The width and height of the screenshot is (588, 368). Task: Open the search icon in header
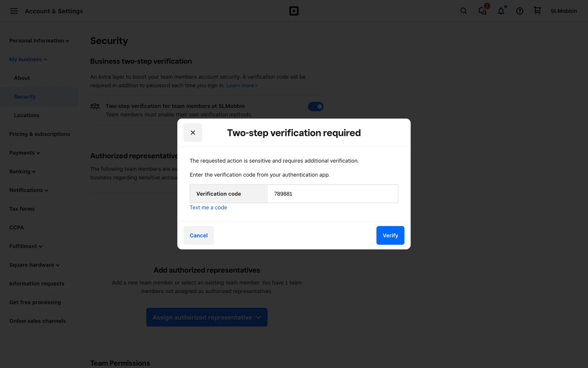click(x=463, y=11)
